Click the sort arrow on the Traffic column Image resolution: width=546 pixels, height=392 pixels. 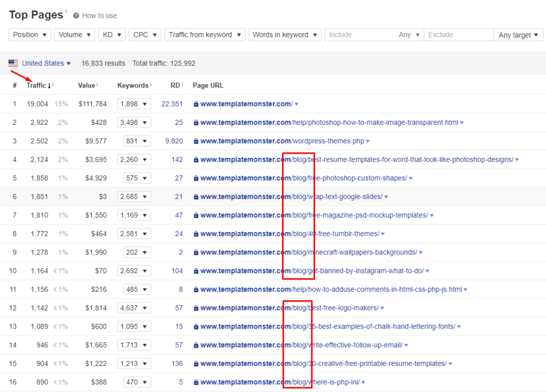50,85
